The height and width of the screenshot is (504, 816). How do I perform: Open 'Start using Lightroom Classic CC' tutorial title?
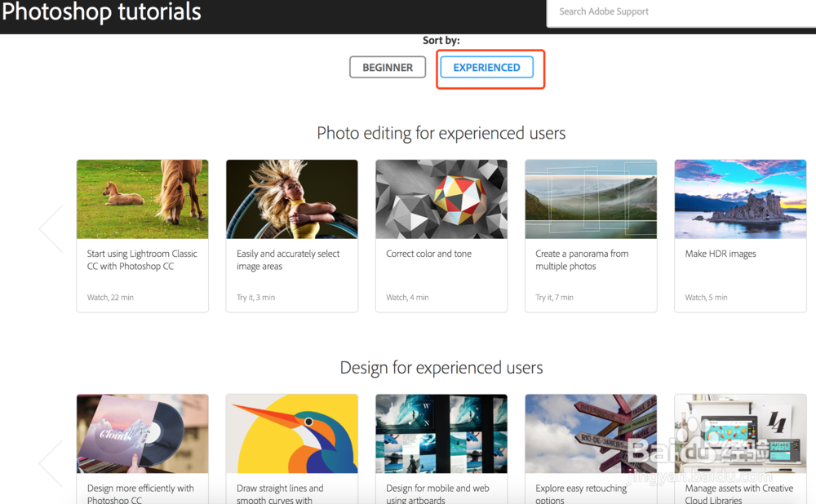(x=142, y=259)
